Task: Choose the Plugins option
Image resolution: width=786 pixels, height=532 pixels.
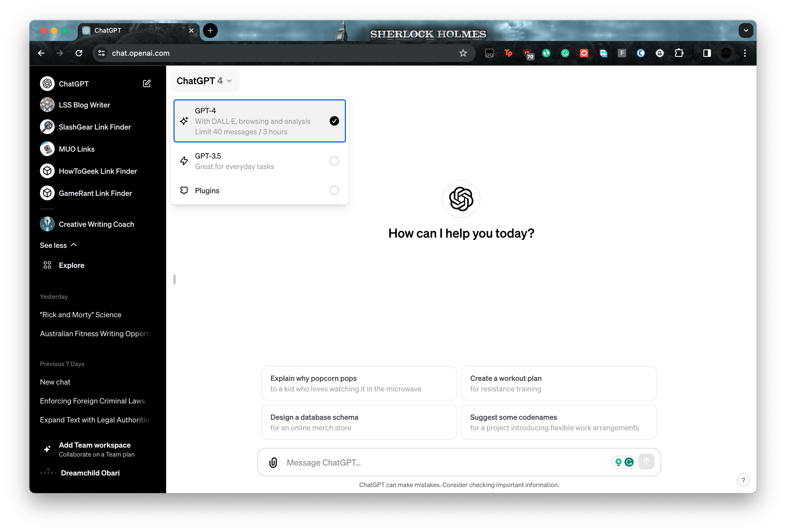Action: (x=259, y=190)
